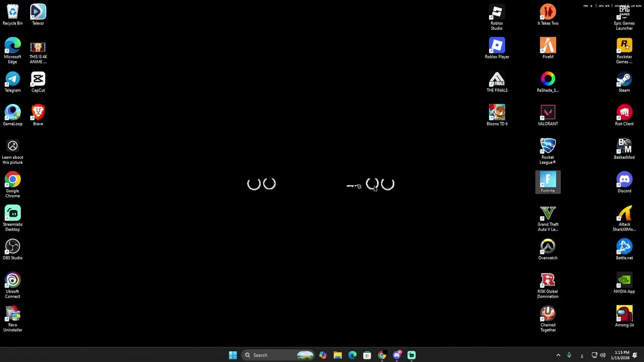Image resolution: width=644 pixels, height=362 pixels.
Task: Click the taskbar Search box
Action: (278, 355)
